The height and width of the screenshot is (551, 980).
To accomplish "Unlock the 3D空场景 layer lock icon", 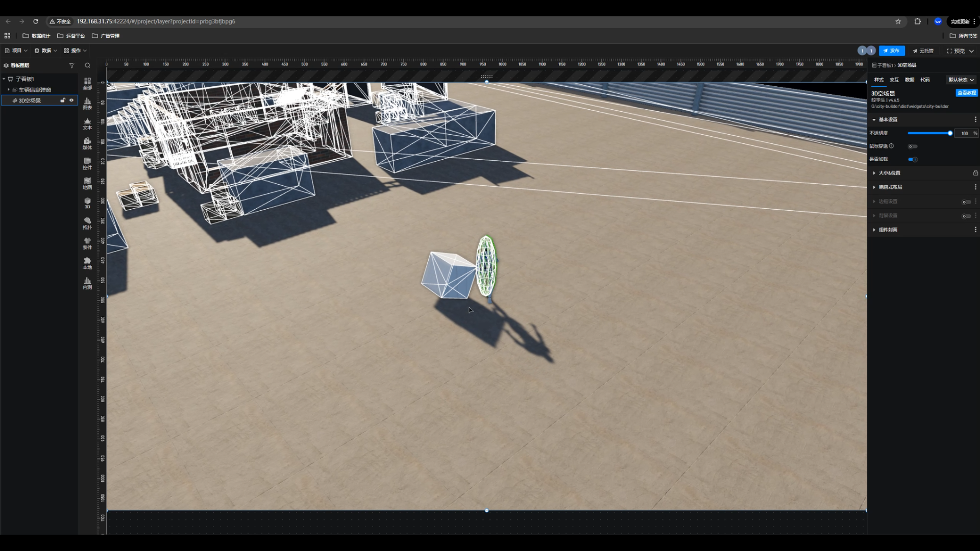I will pyautogui.click(x=63, y=101).
